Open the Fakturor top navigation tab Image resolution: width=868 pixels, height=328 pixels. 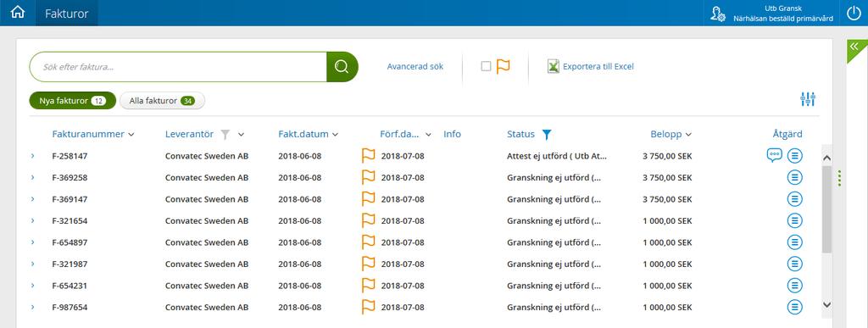[x=66, y=14]
